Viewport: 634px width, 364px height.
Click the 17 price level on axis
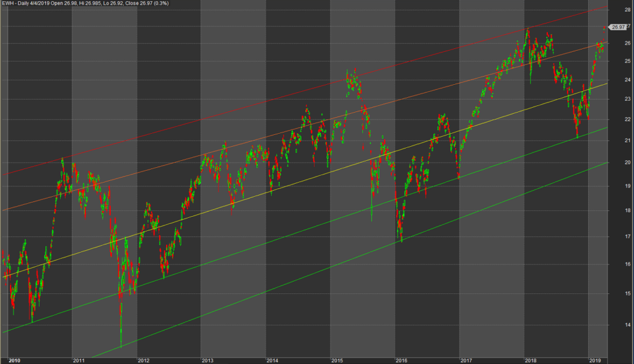click(x=628, y=236)
